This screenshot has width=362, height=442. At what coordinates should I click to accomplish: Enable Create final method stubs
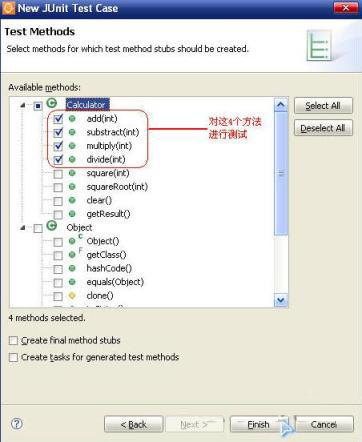(13, 340)
